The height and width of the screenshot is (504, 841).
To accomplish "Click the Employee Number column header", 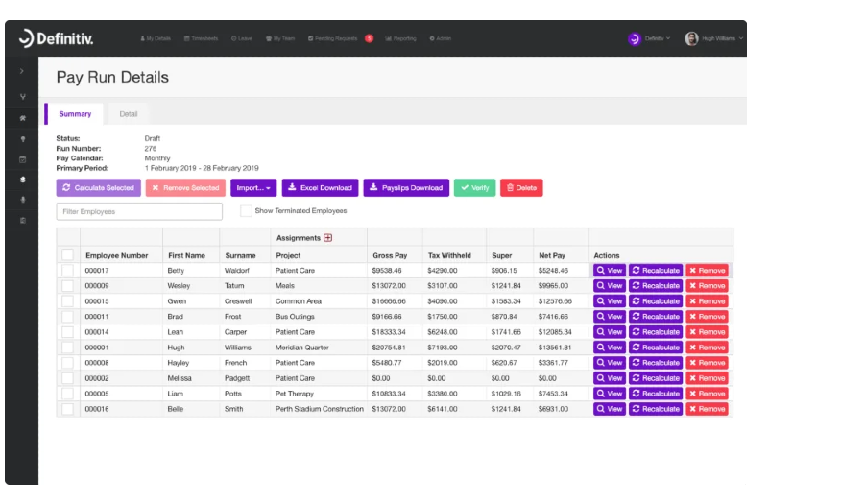I will pos(117,255).
